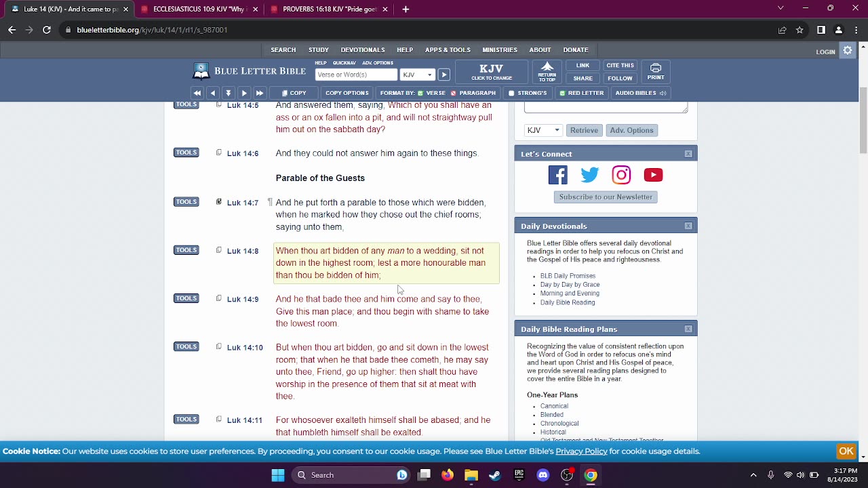Open the KJV dropdown next to Retrieve
Image resolution: width=868 pixels, height=488 pixels.
pyautogui.click(x=542, y=130)
